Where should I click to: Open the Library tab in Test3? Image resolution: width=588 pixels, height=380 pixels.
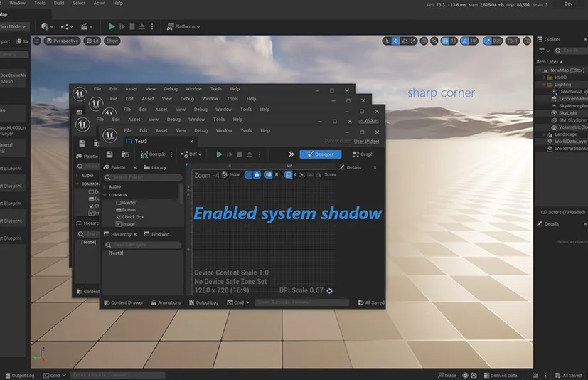click(155, 167)
